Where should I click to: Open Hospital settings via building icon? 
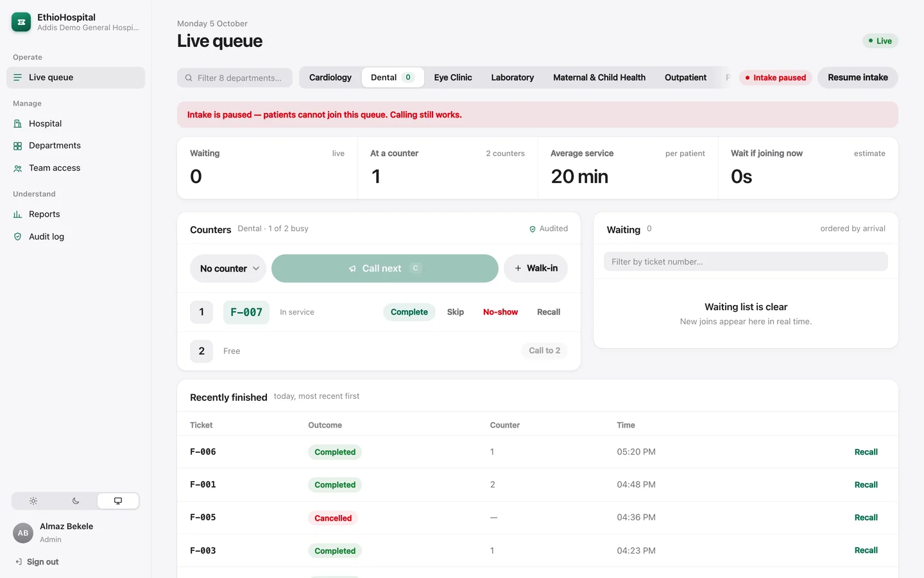(x=18, y=124)
